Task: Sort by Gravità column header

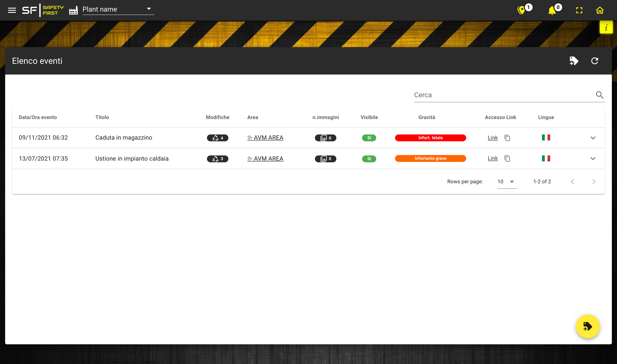Action: 427,117
